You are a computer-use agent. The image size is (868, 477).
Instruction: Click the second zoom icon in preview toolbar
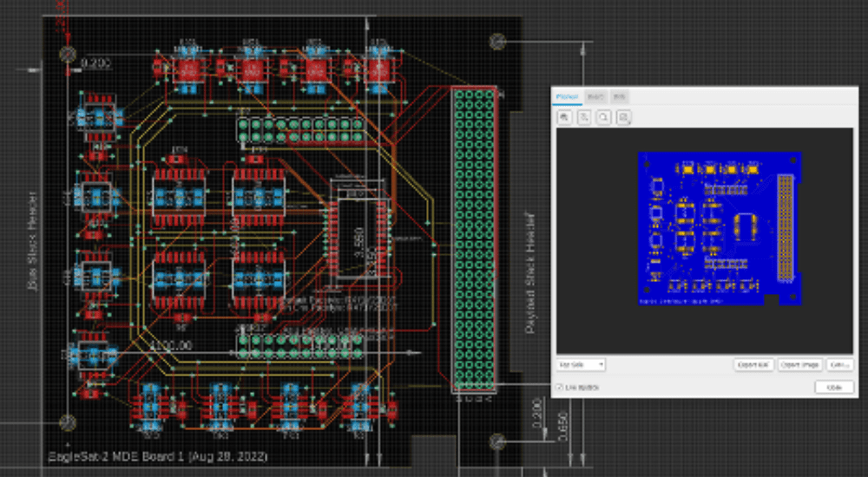click(x=585, y=117)
